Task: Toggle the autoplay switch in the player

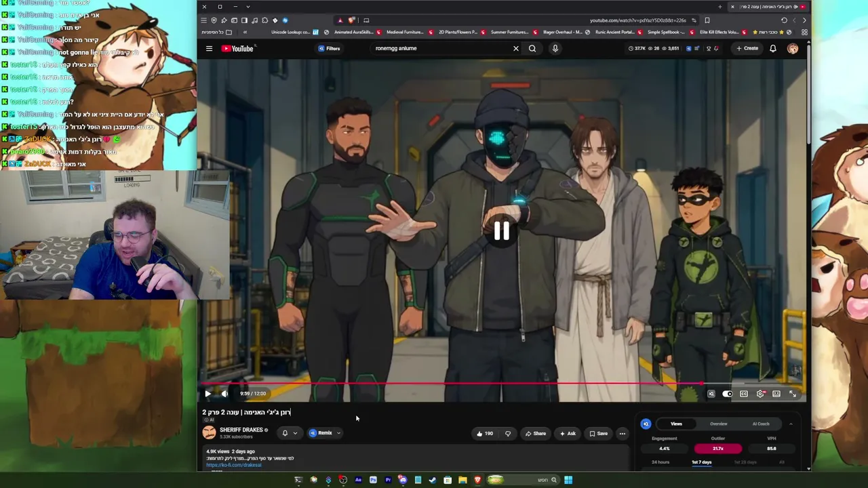Action: click(728, 394)
